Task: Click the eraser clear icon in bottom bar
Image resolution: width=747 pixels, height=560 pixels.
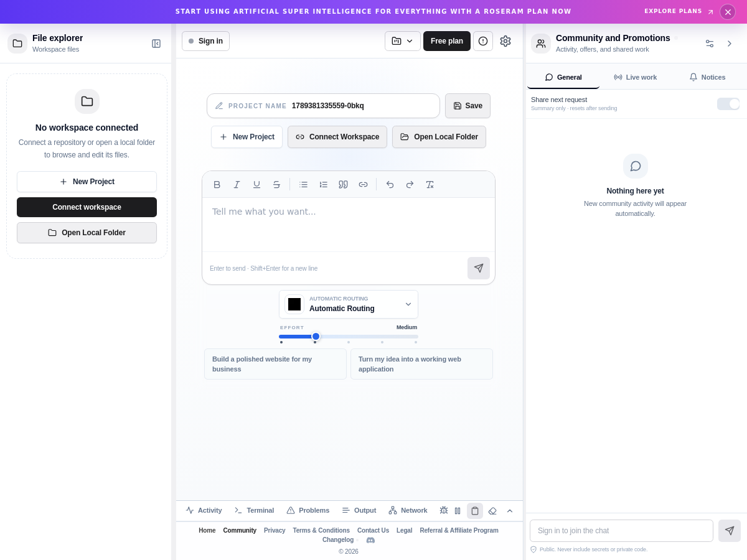Action: pyautogui.click(x=492, y=511)
